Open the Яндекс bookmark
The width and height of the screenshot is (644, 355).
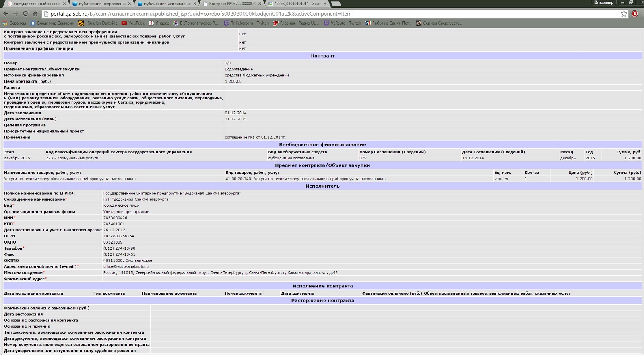pos(159,23)
